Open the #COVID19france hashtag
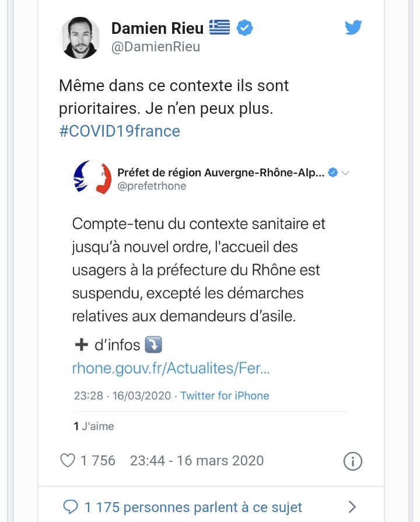The image size is (420, 522). coord(120,131)
